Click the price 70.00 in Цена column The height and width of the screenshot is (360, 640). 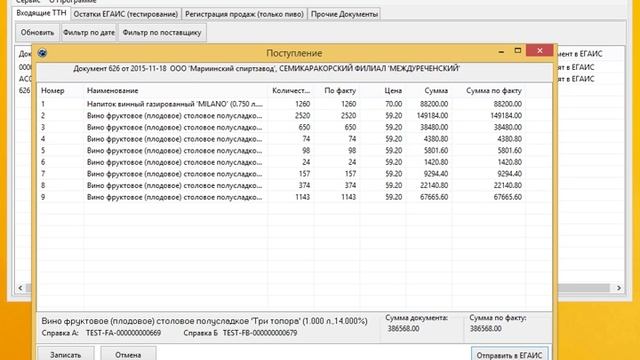(394, 104)
